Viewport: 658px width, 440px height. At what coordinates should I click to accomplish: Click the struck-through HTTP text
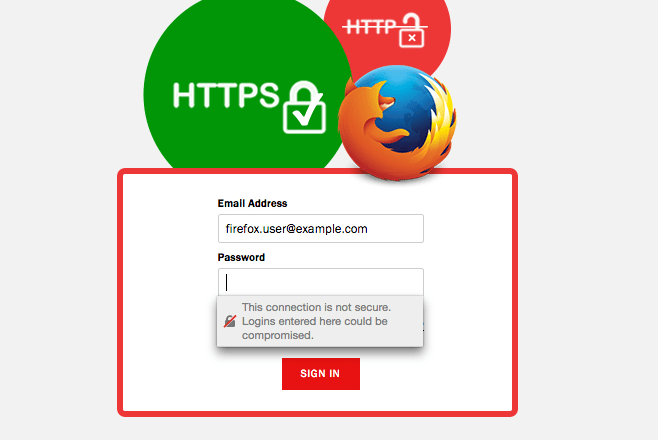(x=369, y=27)
